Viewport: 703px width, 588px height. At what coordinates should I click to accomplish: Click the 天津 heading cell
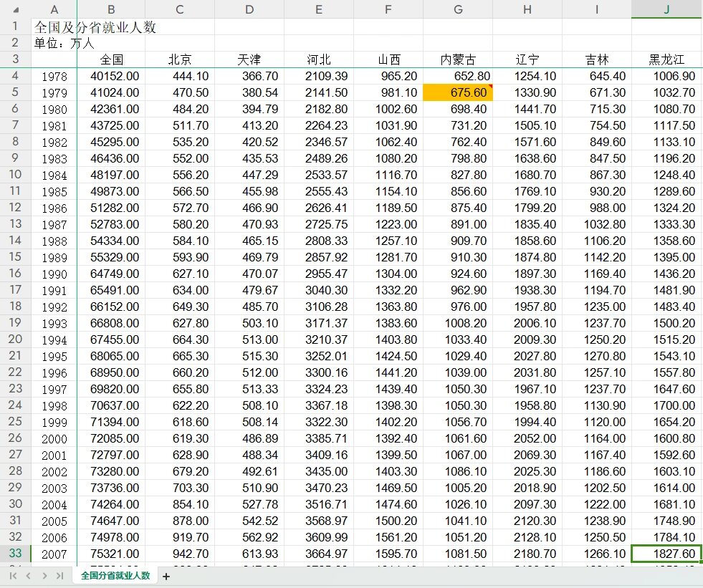(x=249, y=59)
